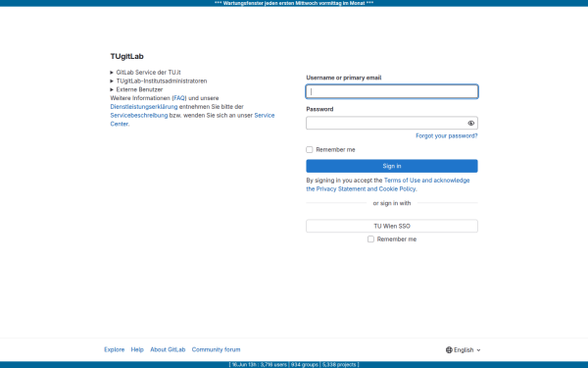Image resolution: width=588 pixels, height=368 pixels.
Task: Open Help in the footer
Action: pyautogui.click(x=137, y=349)
